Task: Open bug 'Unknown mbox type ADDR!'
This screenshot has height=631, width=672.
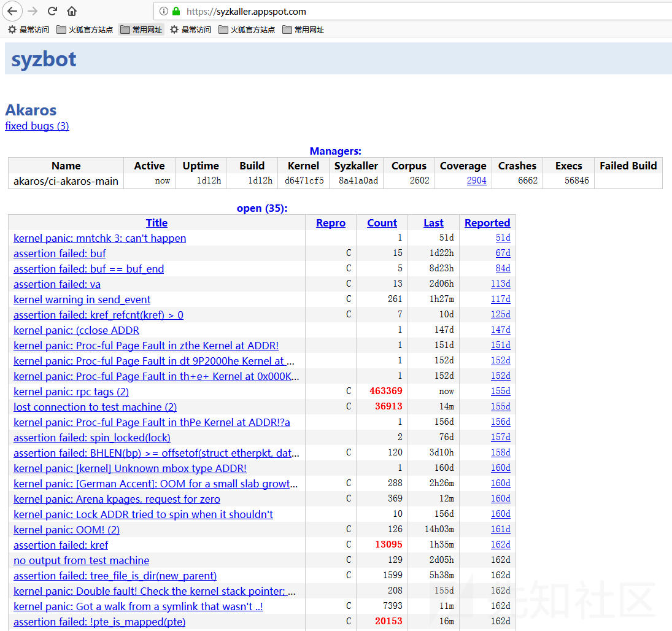Action: pos(130,468)
